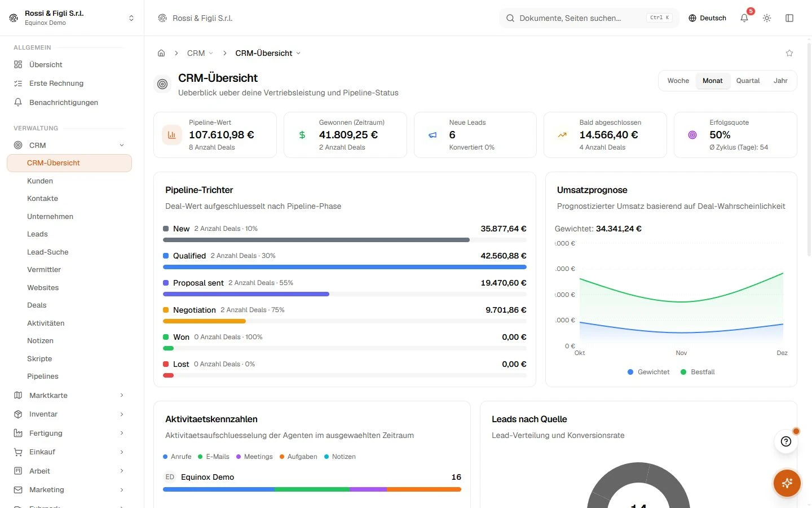Expand the Inventar section
Viewport: 812px width, 508px height.
(69, 414)
